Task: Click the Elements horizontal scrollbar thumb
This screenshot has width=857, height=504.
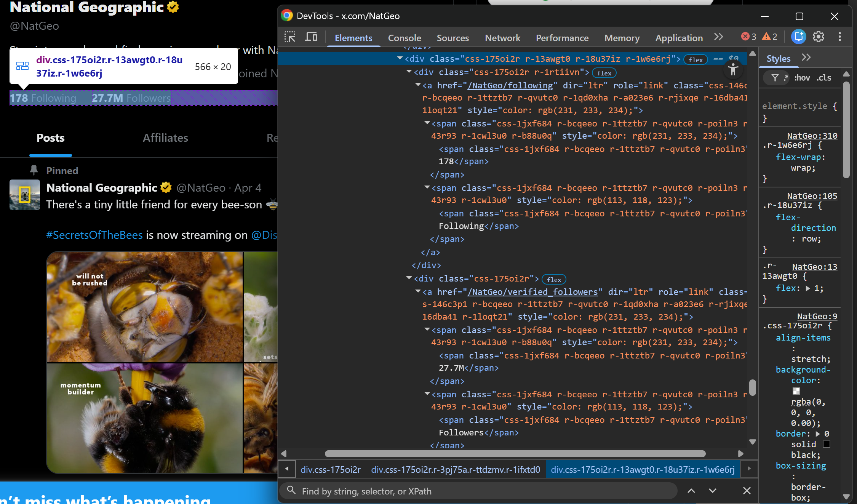Action: (515, 453)
